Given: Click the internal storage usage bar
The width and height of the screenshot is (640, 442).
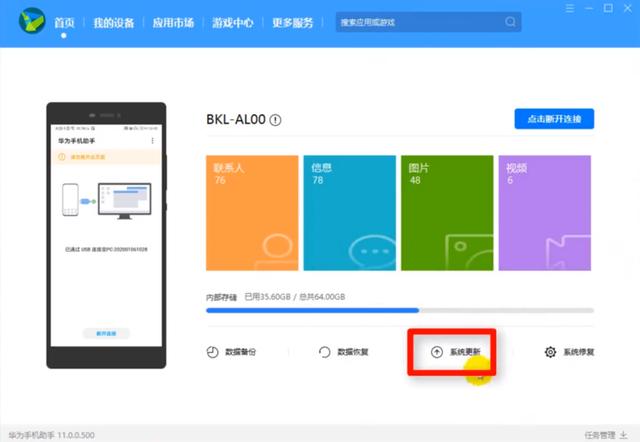Looking at the screenshot, I should click(400, 311).
